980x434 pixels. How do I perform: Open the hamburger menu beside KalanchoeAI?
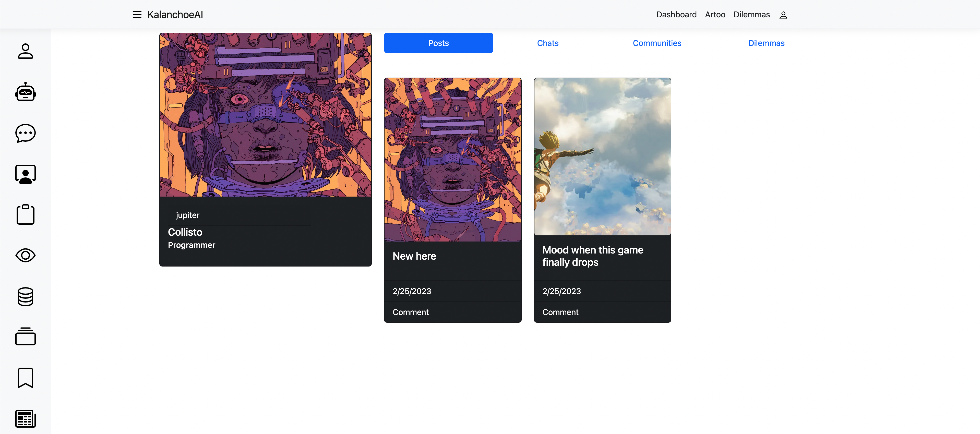137,15
